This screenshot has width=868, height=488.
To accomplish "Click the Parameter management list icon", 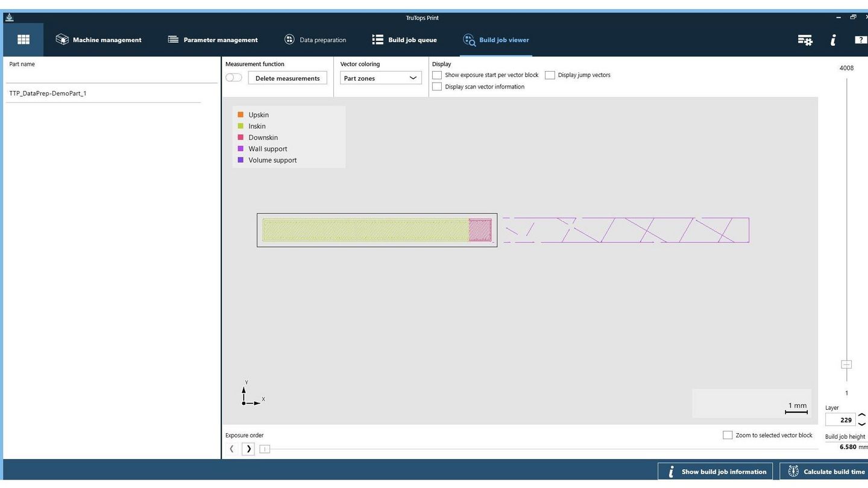I will [173, 40].
